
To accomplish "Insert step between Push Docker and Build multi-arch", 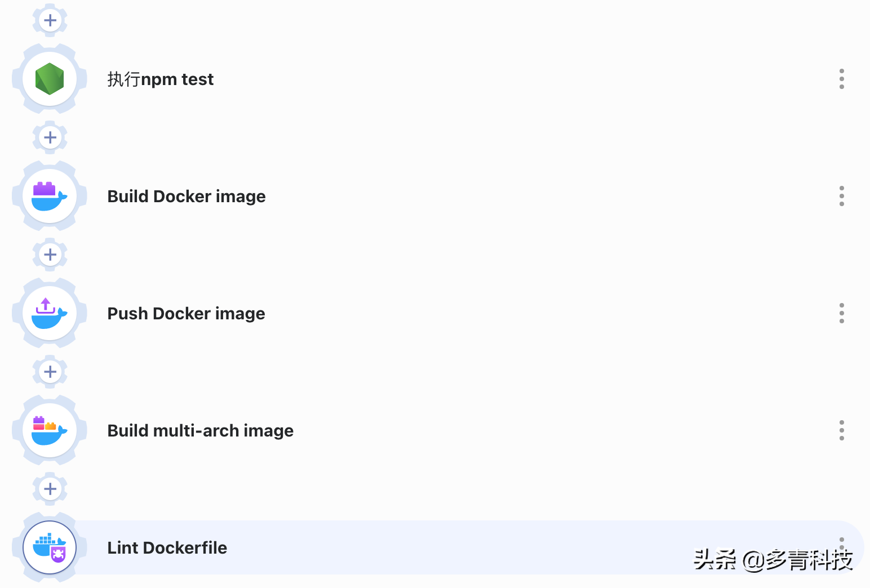I will click(50, 372).
